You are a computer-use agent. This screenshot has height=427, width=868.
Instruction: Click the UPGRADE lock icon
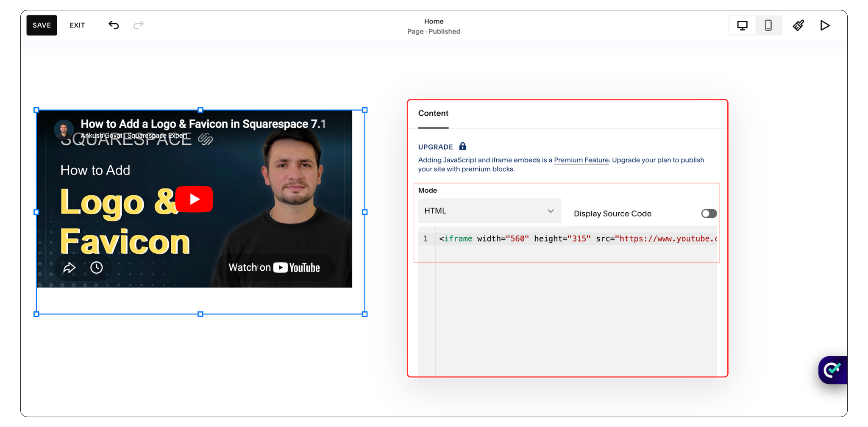463,147
